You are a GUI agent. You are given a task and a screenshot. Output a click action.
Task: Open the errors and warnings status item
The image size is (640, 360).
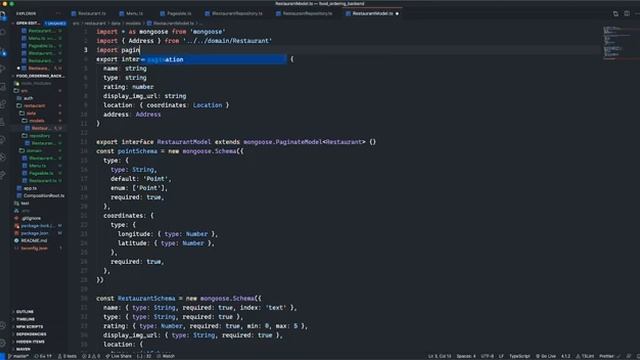click(x=91, y=356)
